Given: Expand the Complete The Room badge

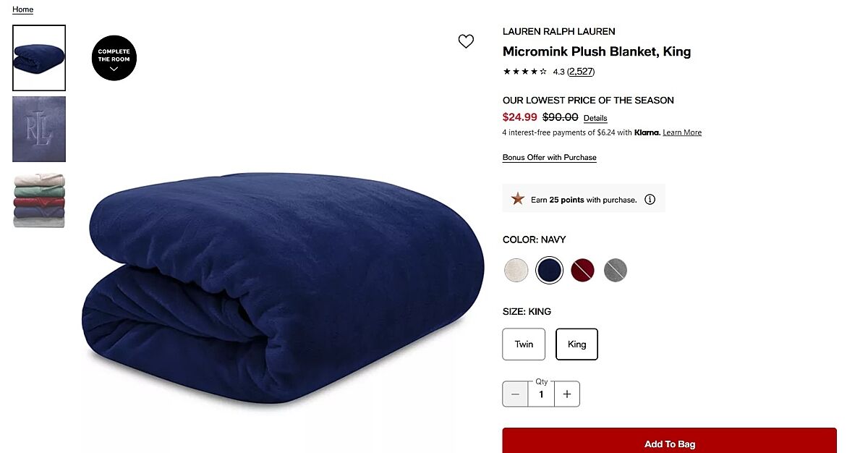Looking at the screenshot, I should click(114, 58).
